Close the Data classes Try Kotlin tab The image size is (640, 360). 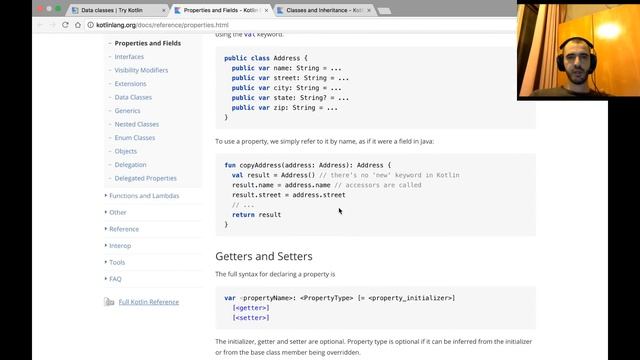coord(164,10)
